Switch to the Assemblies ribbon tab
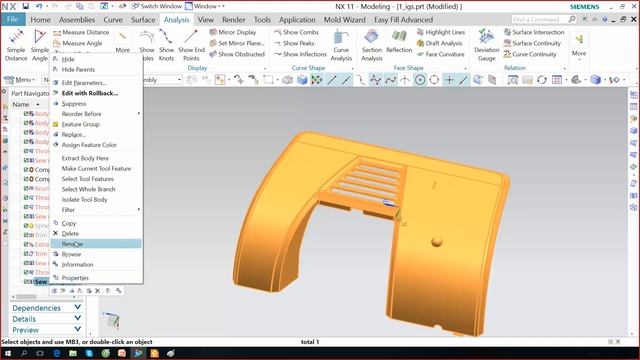This screenshot has height=360, width=640. click(x=77, y=20)
